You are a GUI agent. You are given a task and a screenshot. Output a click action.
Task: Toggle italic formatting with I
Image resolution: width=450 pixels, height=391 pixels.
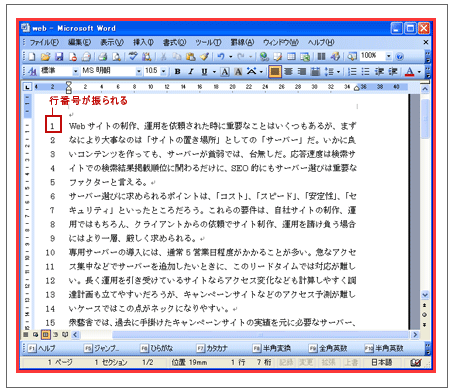[x=191, y=71]
